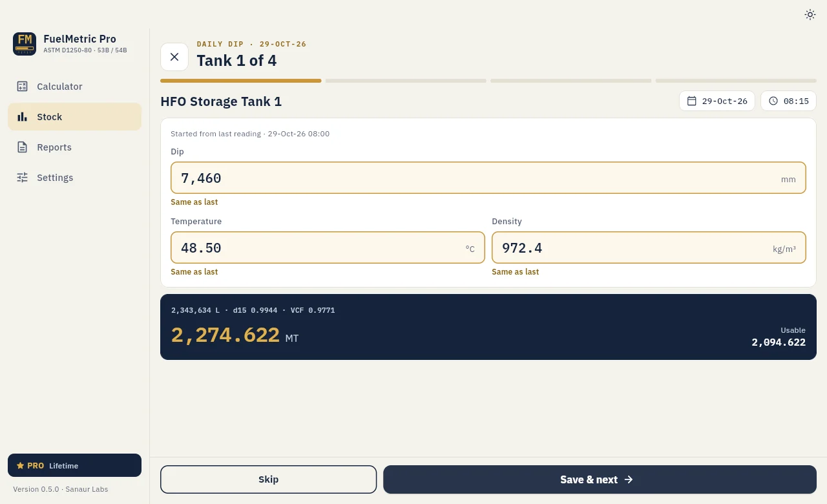The width and height of the screenshot is (827, 504).
Task: Click the Temperature input field
Action: [328, 247]
